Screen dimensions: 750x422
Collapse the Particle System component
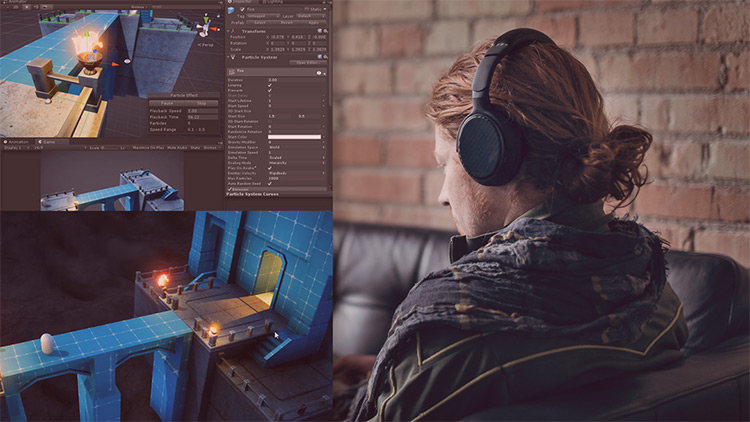coord(228,56)
